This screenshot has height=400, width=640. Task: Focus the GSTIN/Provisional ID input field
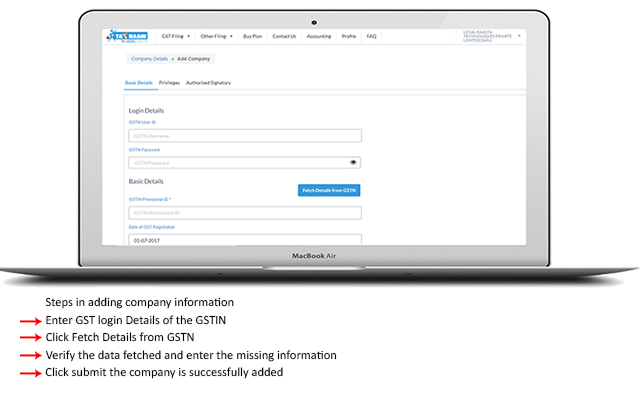coord(245,213)
